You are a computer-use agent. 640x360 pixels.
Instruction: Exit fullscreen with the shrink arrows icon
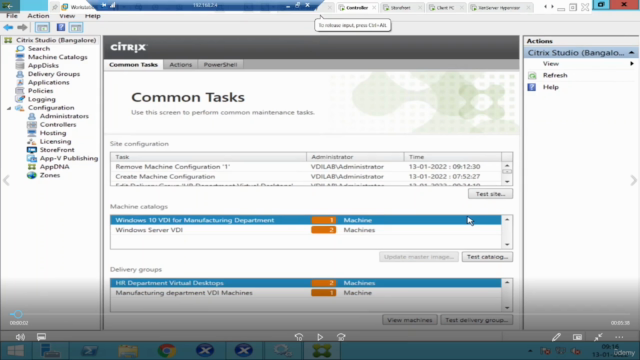click(x=598, y=337)
